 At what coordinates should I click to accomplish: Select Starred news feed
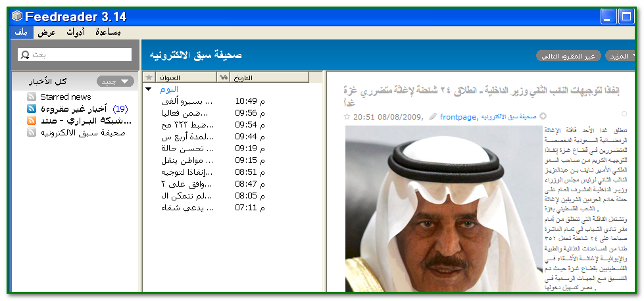point(65,97)
